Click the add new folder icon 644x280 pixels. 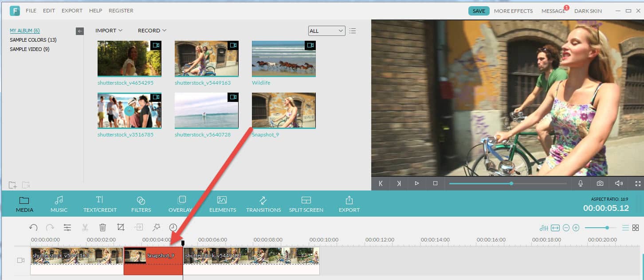click(x=12, y=185)
